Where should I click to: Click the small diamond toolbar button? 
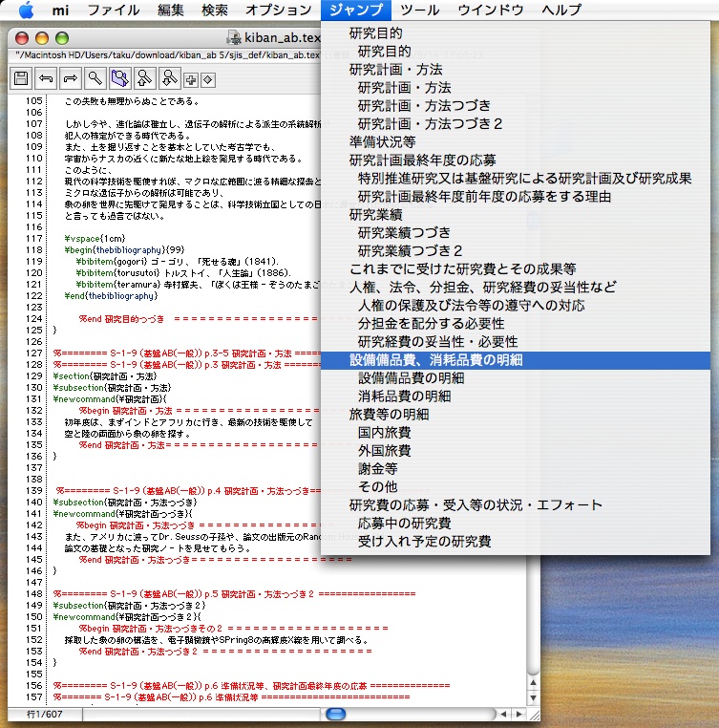[x=207, y=79]
